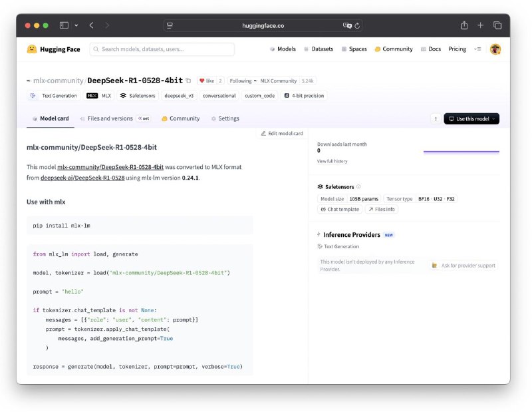Expand the Use this model dropdown
The height and width of the screenshot is (412, 532).
click(x=471, y=118)
